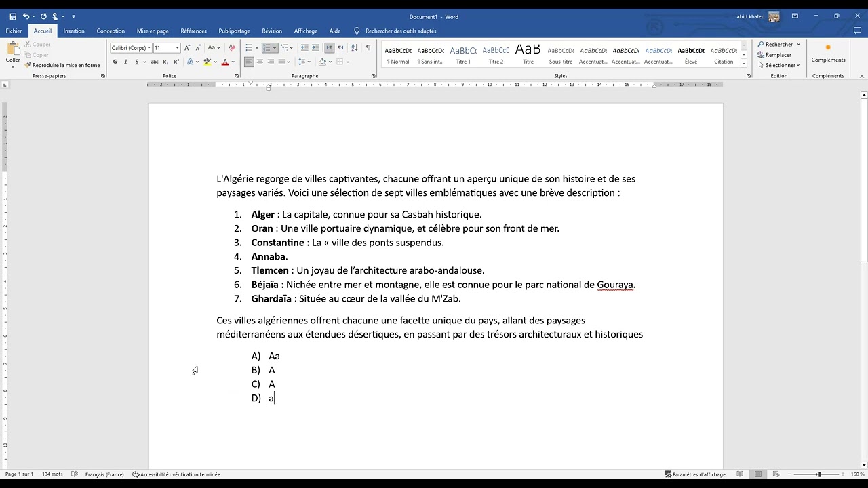Viewport: 868px width, 488px height.
Task: Apply the Titre 1 style
Action: tap(463, 54)
